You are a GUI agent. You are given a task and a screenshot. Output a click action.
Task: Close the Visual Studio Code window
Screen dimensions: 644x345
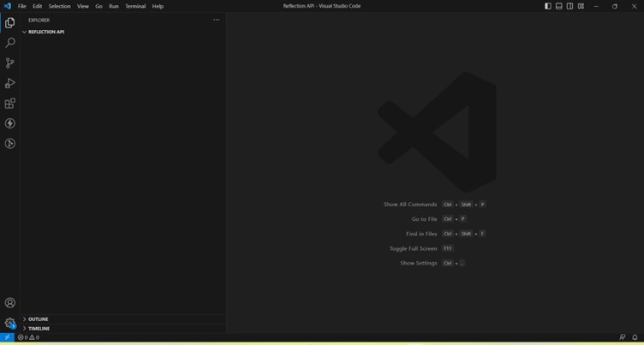pos(634,6)
